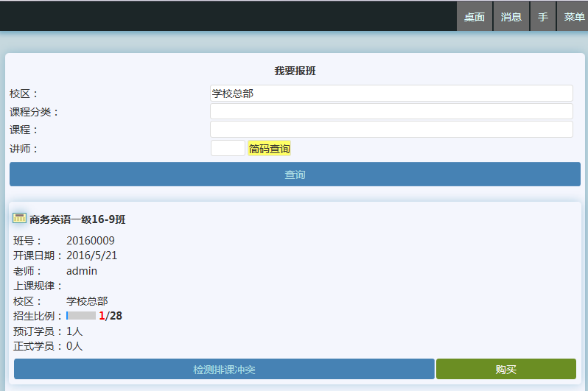Open the 课程分类 selection field
Image resolution: width=588 pixels, height=391 pixels.
[391, 112]
